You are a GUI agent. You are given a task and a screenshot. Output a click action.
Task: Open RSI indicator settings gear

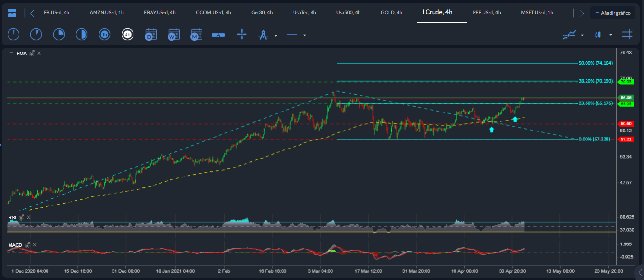(22, 217)
